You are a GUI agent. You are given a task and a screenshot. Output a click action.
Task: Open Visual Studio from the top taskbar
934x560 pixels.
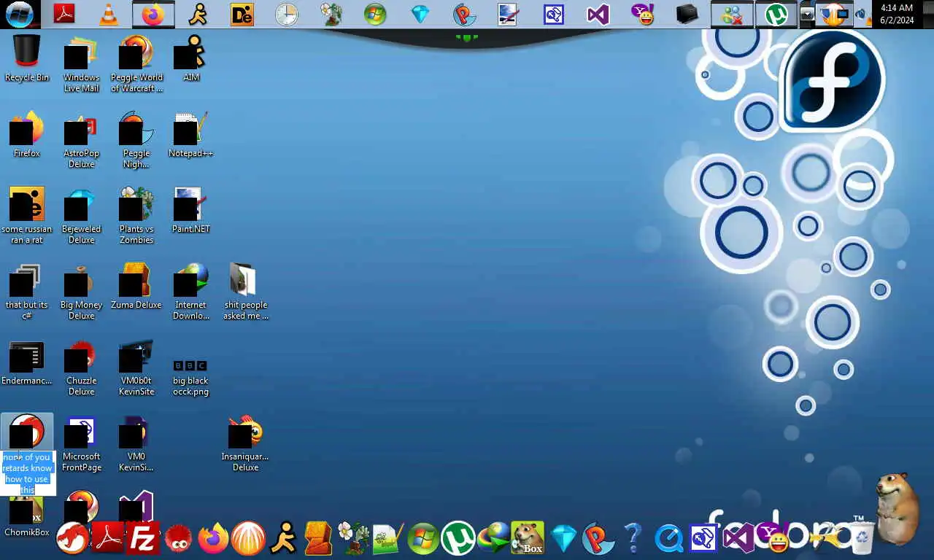tap(598, 14)
